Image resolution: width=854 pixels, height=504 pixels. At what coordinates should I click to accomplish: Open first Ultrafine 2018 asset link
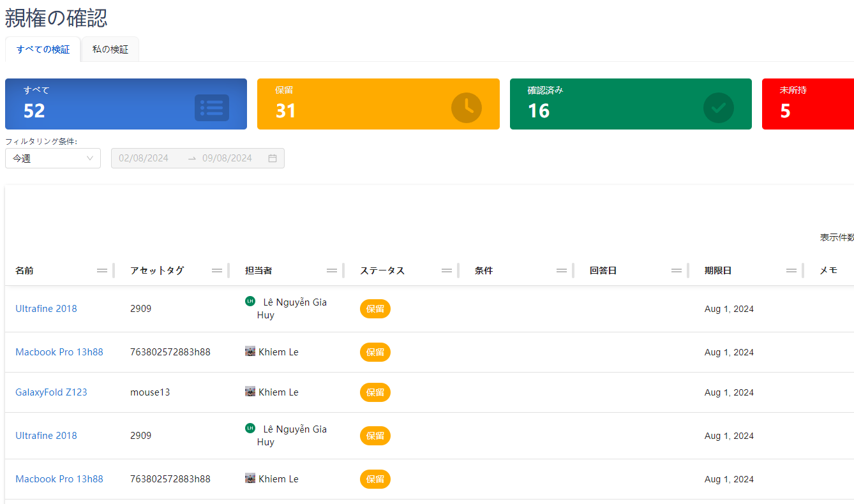coord(46,309)
